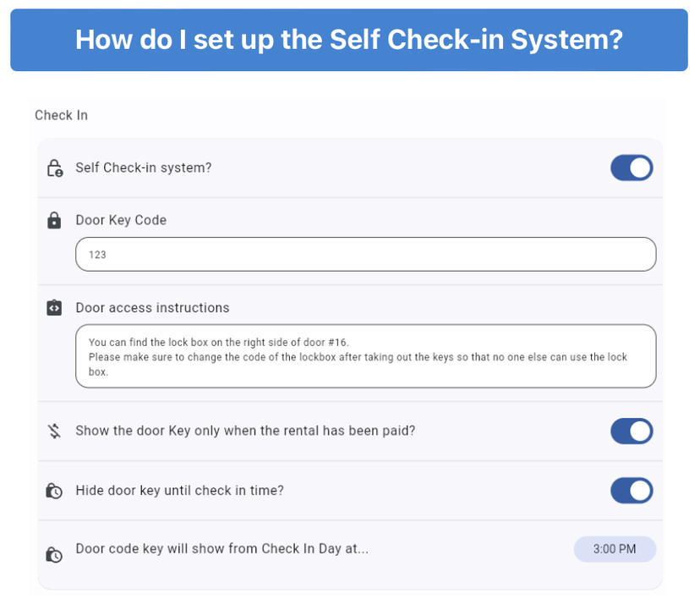Click the icon beside Door code key time row
Image resolution: width=700 pixels, height=599 pixels.
54,555
